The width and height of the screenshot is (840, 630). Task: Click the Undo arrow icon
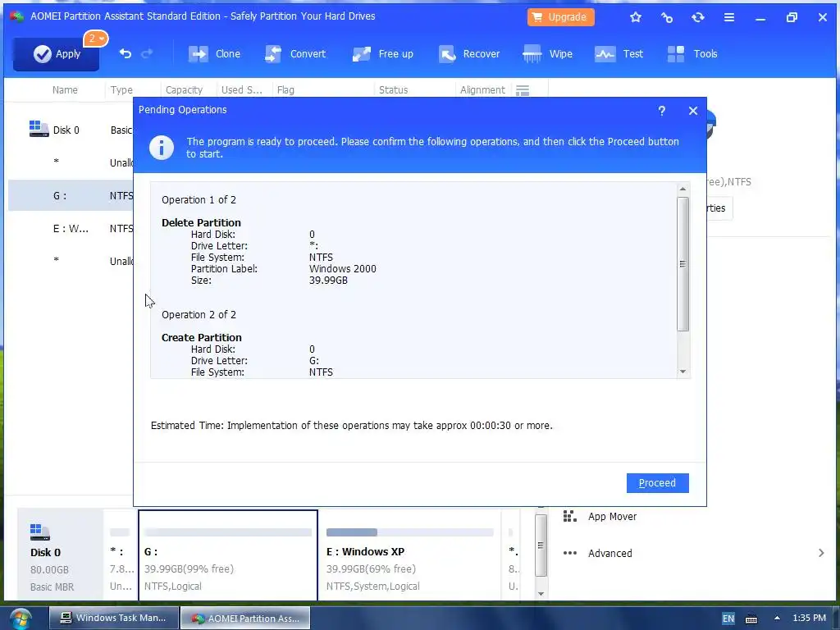(x=126, y=53)
